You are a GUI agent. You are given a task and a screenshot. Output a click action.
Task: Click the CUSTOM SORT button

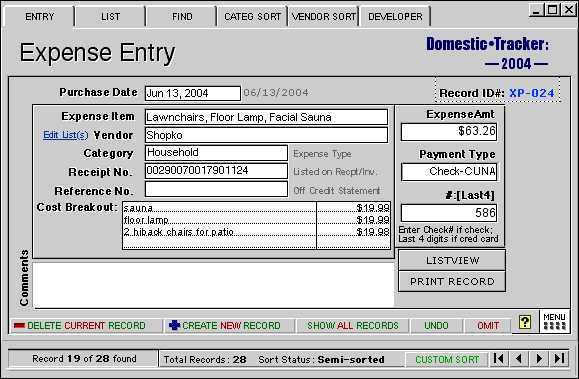click(447, 359)
